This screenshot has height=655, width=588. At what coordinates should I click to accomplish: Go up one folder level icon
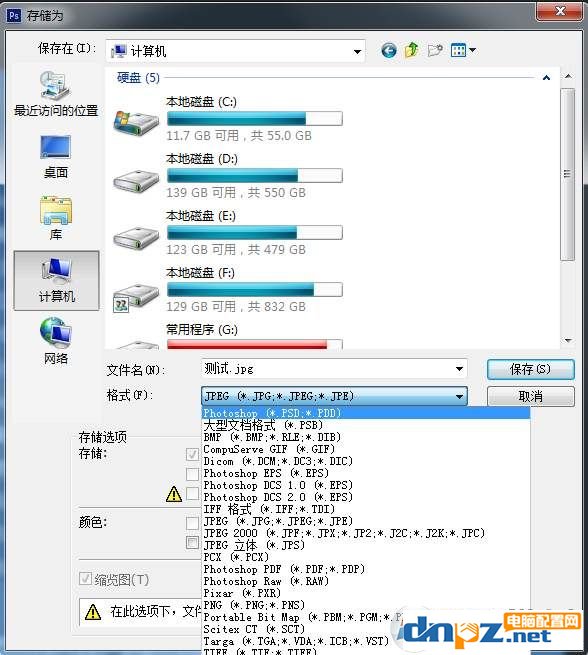(x=411, y=51)
